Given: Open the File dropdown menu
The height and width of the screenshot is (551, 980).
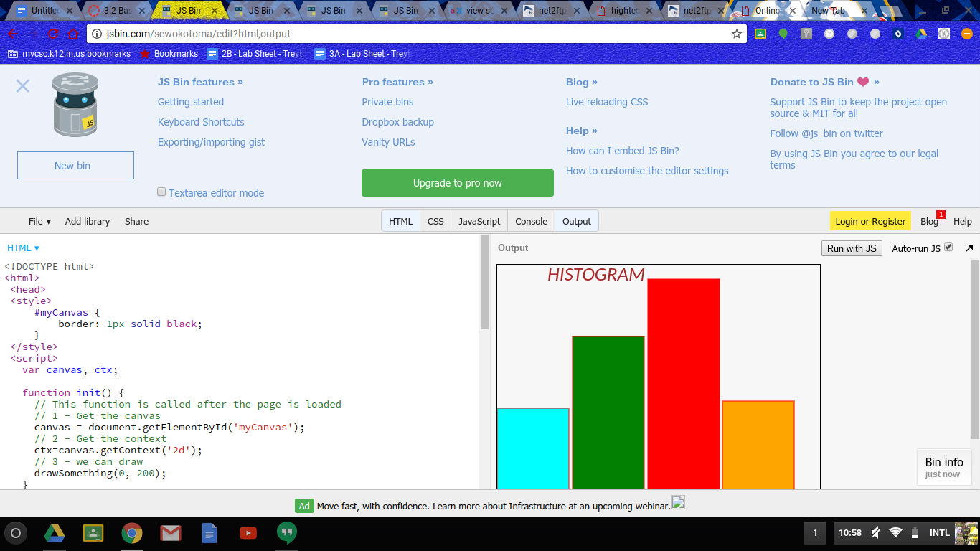Looking at the screenshot, I should click(x=39, y=221).
